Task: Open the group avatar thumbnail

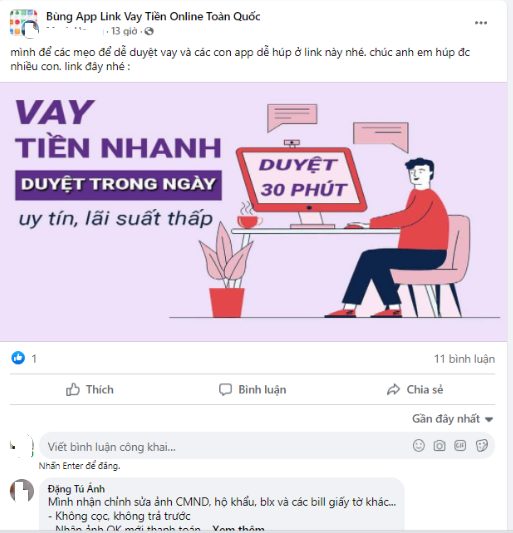Action: coord(24,23)
